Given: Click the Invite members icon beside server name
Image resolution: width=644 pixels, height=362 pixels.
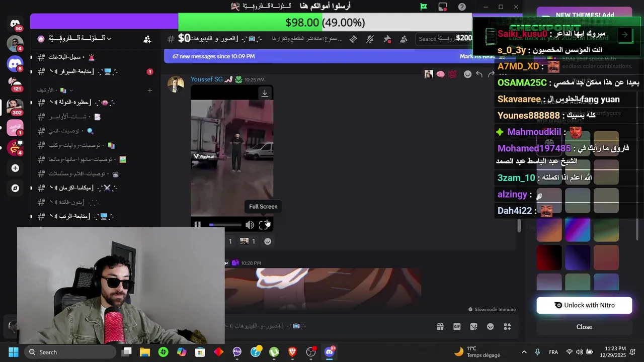Looking at the screenshot, I should 147,39.
